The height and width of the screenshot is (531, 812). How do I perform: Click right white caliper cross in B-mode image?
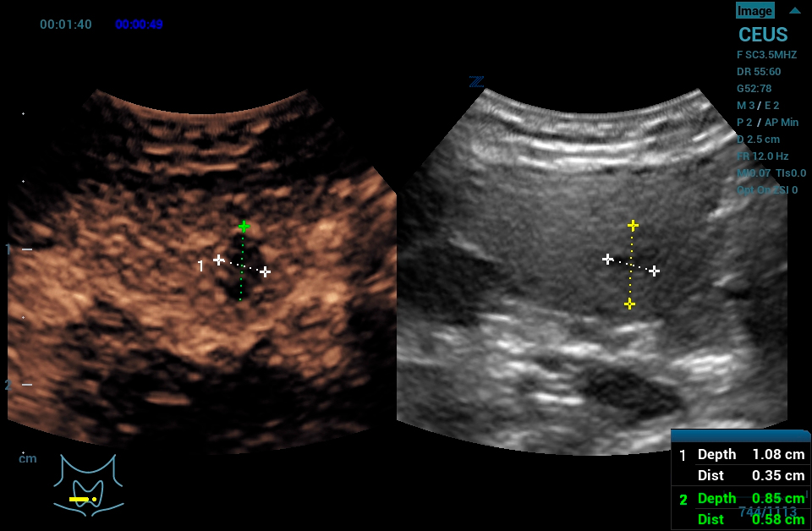point(654,271)
